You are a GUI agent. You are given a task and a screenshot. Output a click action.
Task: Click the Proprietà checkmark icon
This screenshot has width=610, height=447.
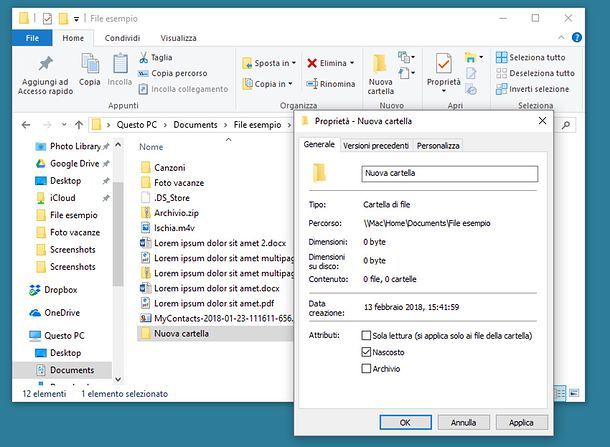(443, 63)
